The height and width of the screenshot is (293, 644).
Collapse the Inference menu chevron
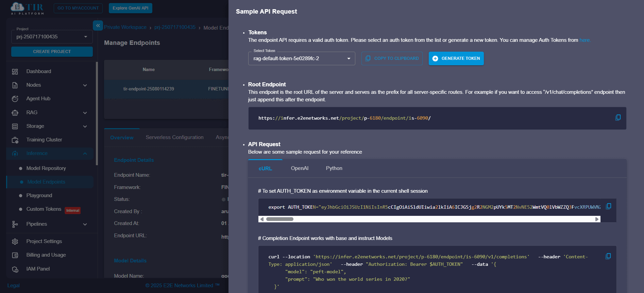click(85, 154)
